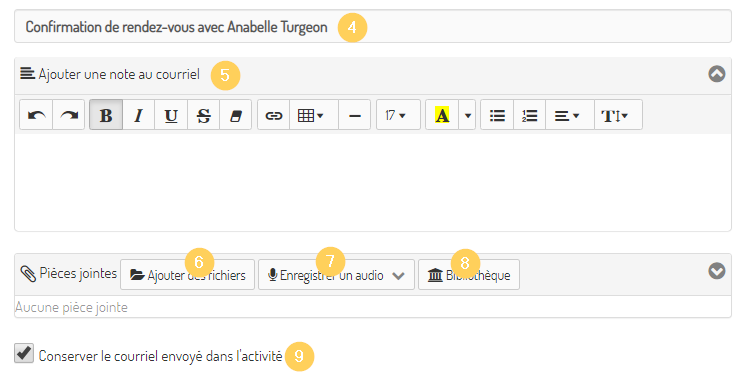
Task: Collapse the Ajouter une note section
Action: point(717,74)
